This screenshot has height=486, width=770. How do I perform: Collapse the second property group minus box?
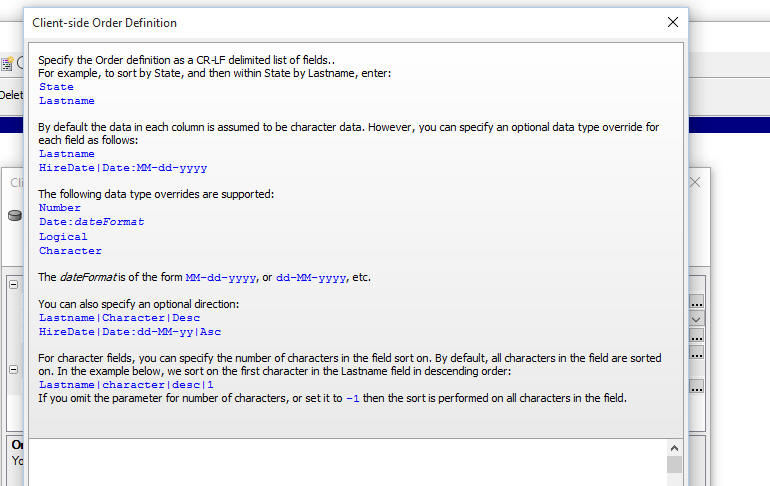click(x=14, y=370)
